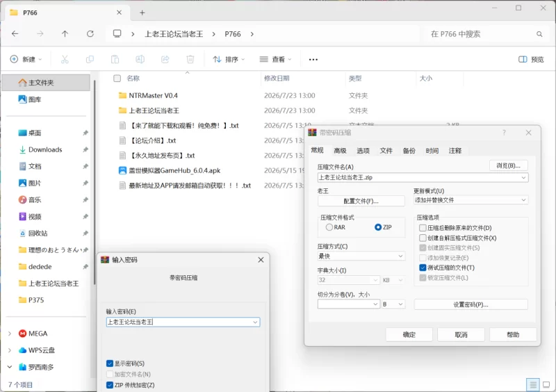
Task: Open the 新建 new item dropdown
Action: coord(26,59)
